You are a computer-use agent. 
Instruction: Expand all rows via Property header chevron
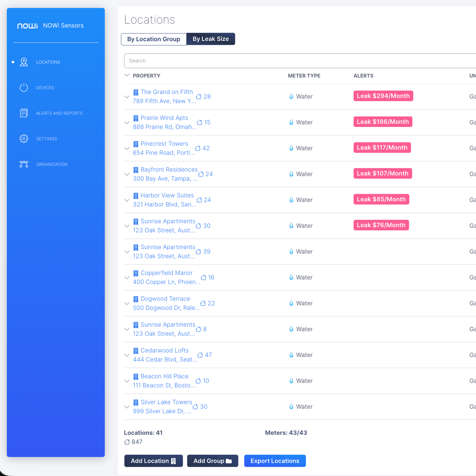[127, 76]
